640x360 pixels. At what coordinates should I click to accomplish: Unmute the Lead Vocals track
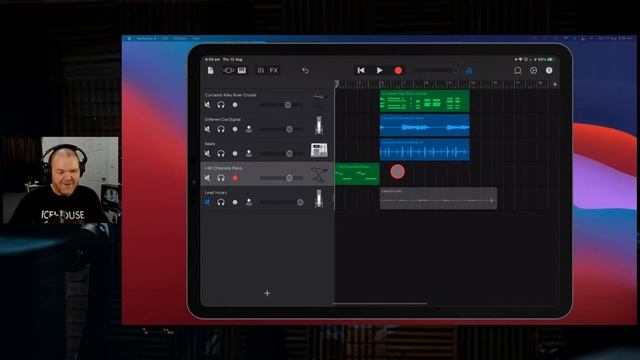coord(207,202)
